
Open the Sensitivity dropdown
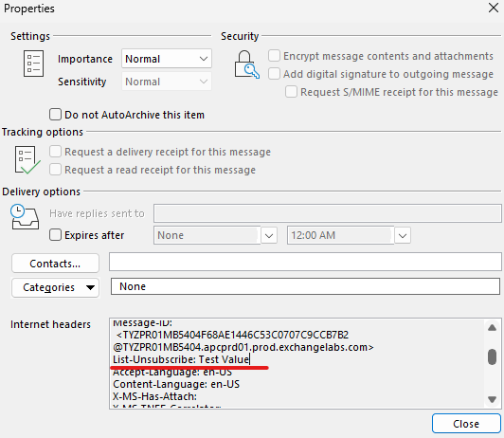click(167, 82)
